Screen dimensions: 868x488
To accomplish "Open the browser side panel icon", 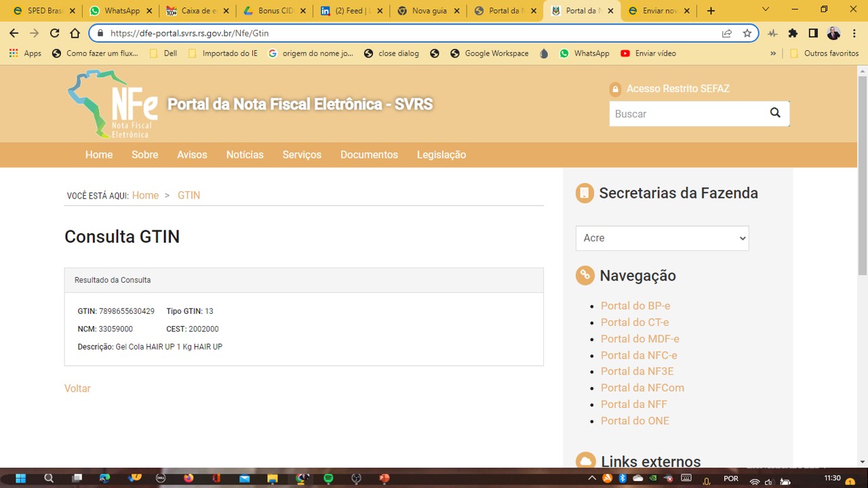I will 813,33.
